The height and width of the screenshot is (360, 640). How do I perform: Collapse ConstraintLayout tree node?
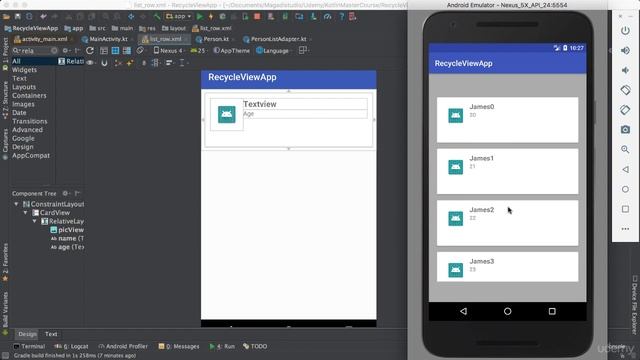click(x=16, y=204)
